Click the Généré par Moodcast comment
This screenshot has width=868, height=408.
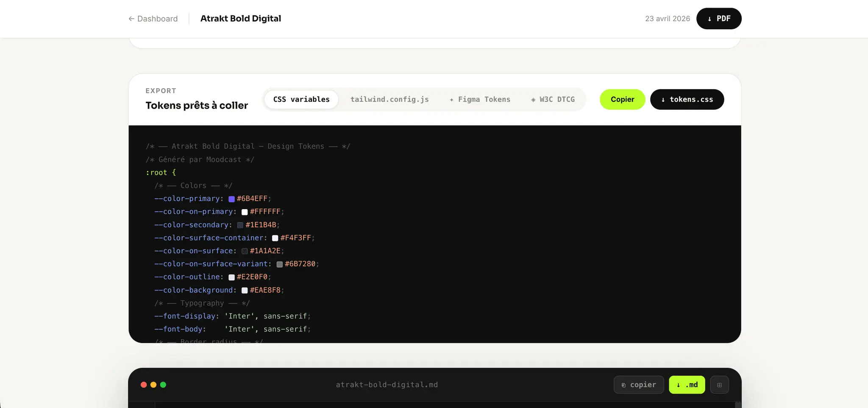[x=200, y=159]
